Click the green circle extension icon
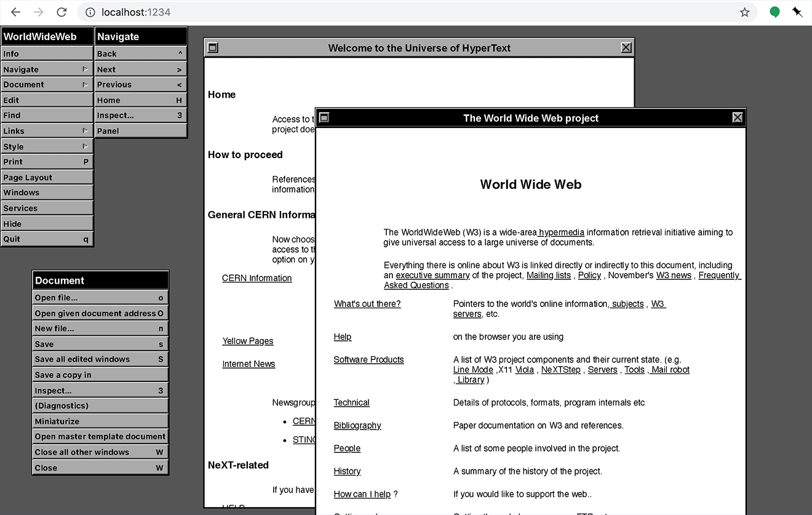Screen dimensions: 812x515 coord(775,12)
